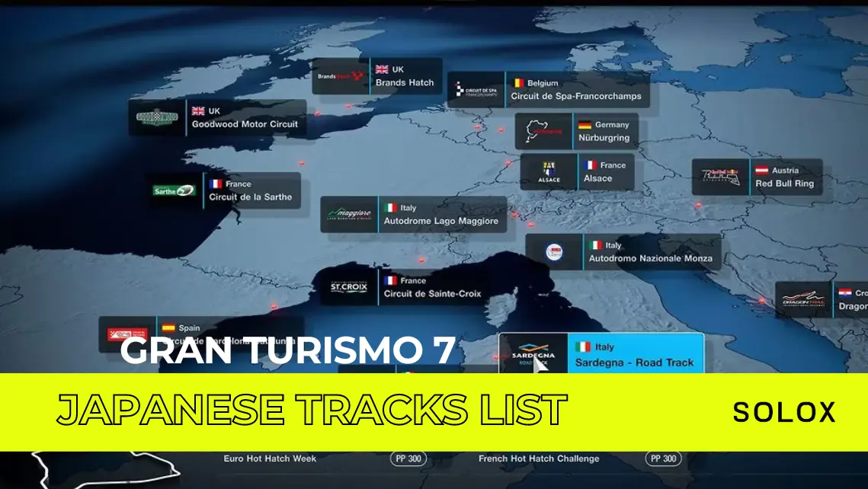This screenshot has height=489, width=868.
Task: Select Goodwood Motor Circuit text
Action: coord(245,124)
